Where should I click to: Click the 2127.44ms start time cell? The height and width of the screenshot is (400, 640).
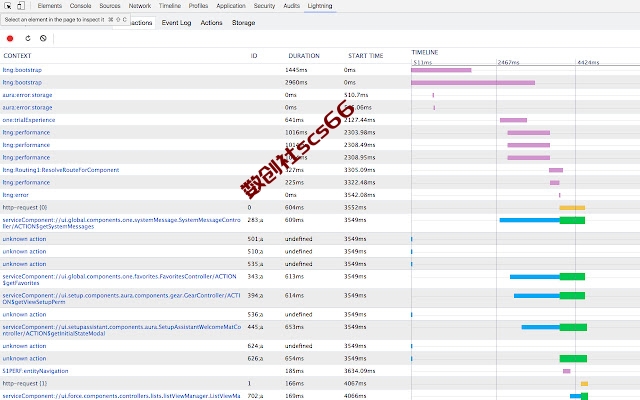(x=360, y=120)
